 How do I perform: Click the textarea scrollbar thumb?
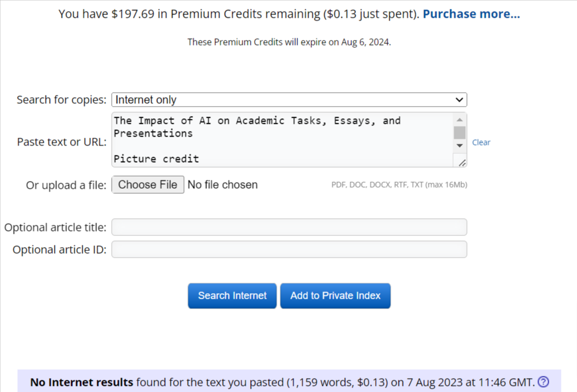[x=460, y=133]
